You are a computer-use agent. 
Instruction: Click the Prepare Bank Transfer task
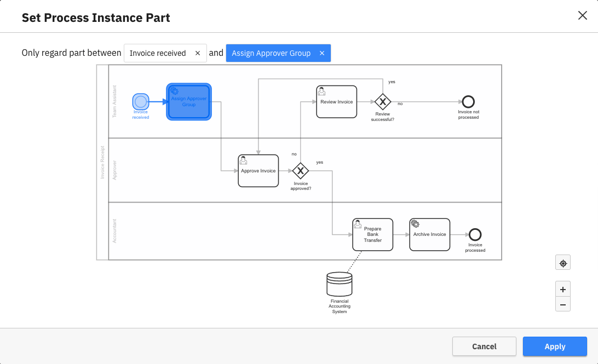tap(372, 234)
